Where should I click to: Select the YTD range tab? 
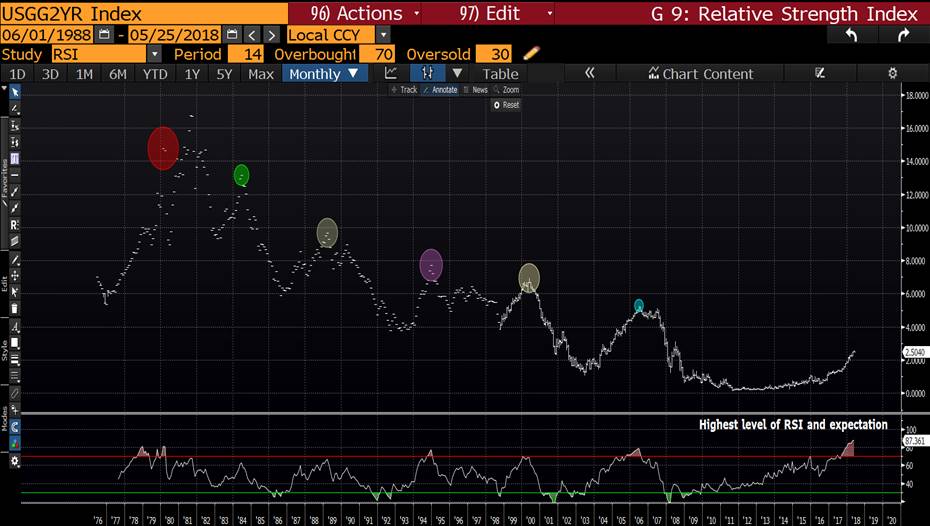pos(155,74)
